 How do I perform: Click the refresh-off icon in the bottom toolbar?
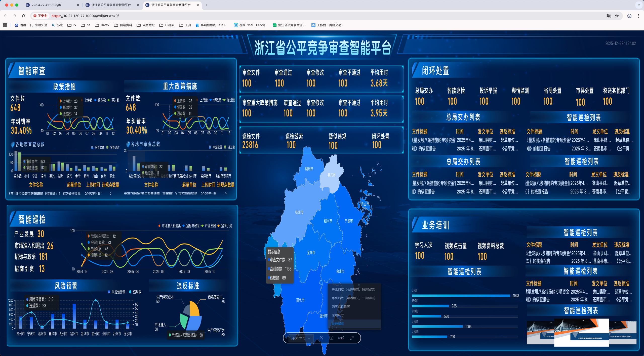point(321,338)
